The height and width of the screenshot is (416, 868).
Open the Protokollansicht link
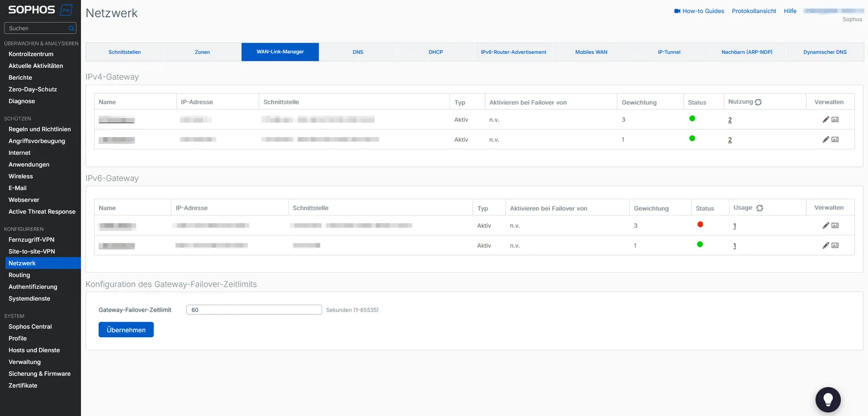754,11
